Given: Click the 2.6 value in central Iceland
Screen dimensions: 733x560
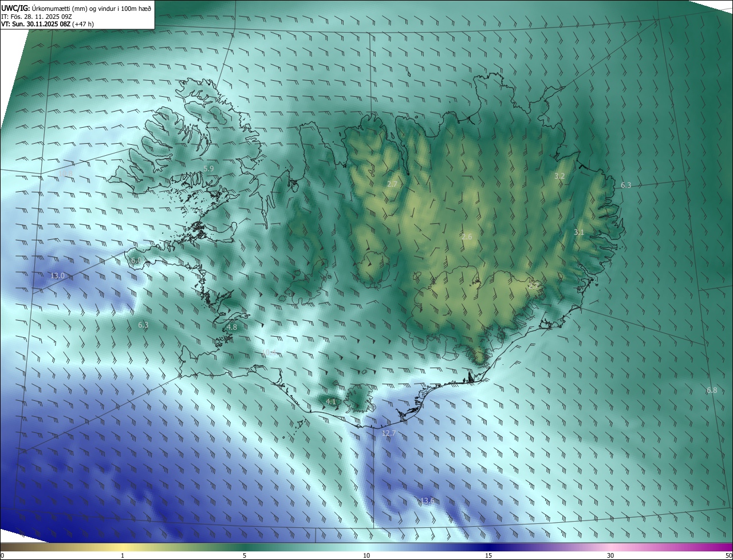Looking at the screenshot, I should 467,237.
